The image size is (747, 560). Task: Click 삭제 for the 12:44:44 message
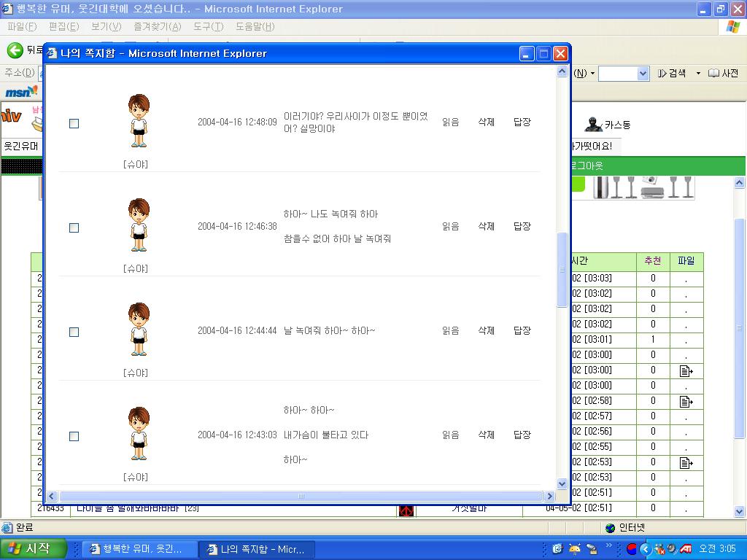click(486, 330)
